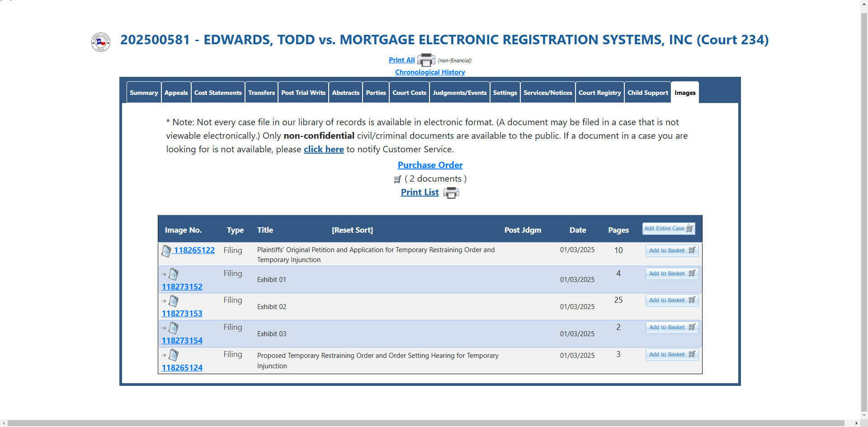Open the Chronological History link
The height and width of the screenshot is (427, 868).
point(430,72)
